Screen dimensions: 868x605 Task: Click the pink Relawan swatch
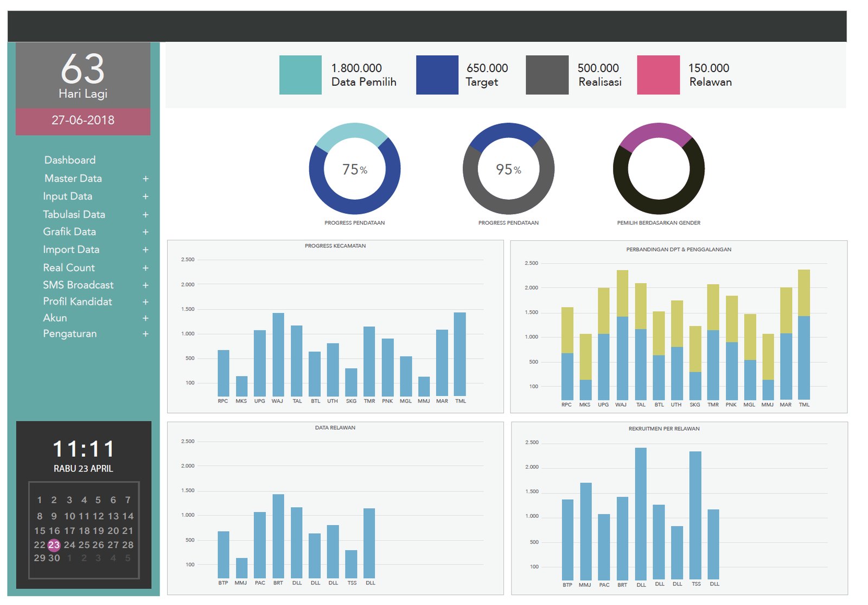tap(659, 75)
